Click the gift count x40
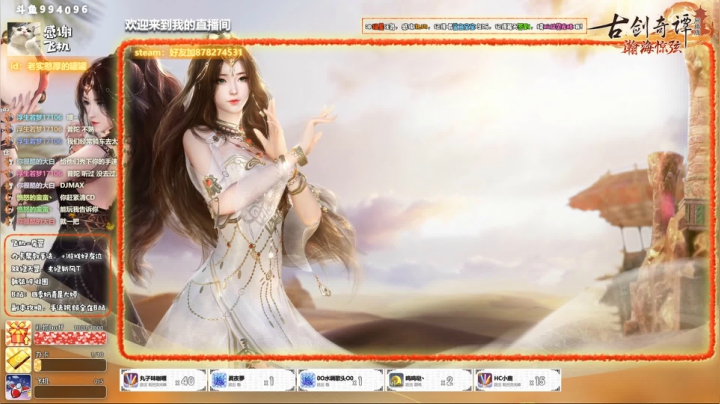 click(185, 381)
